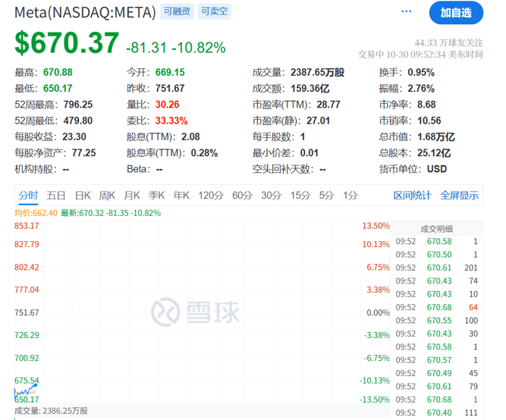506x420 pixels.
Task: Choose the 60分 interval chart
Action: (242, 196)
